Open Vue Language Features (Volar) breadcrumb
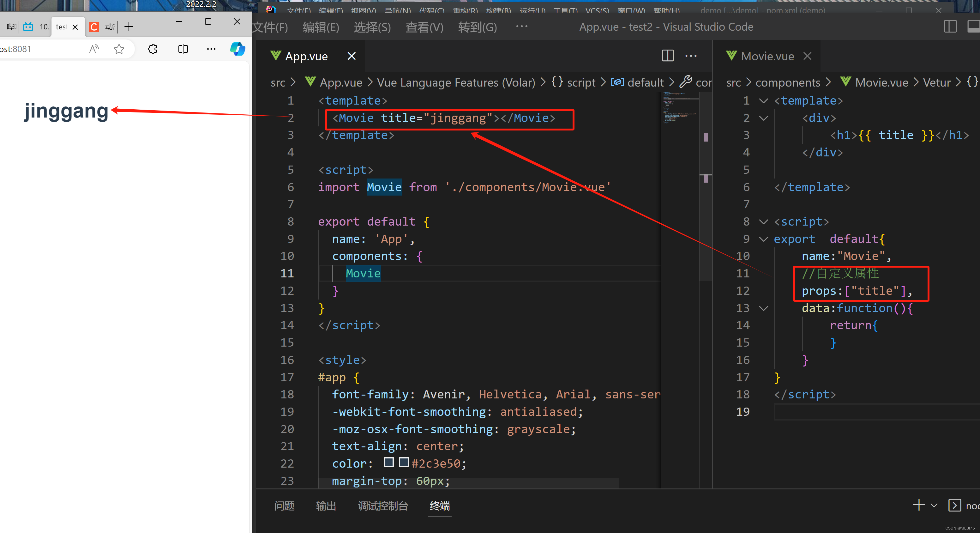 point(456,82)
